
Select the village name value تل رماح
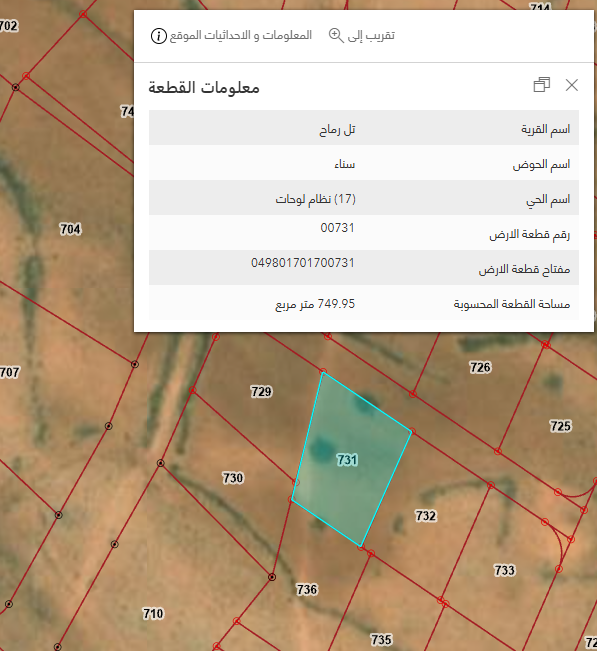click(x=337, y=130)
